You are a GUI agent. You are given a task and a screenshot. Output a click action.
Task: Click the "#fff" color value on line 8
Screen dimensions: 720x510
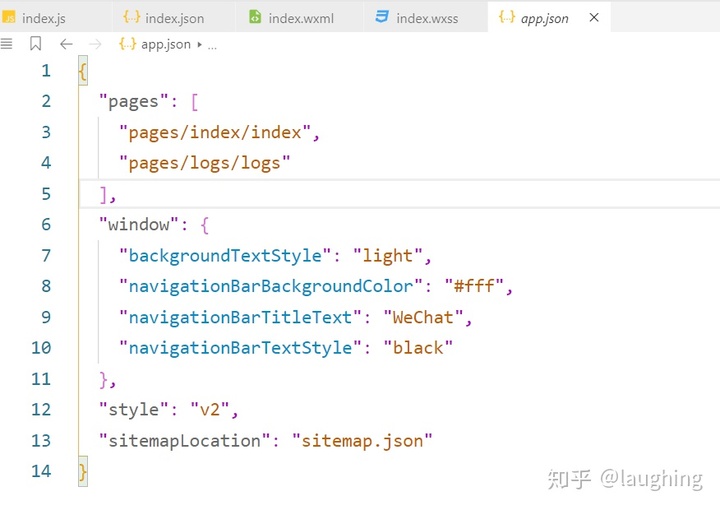click(x=478, y=286)
